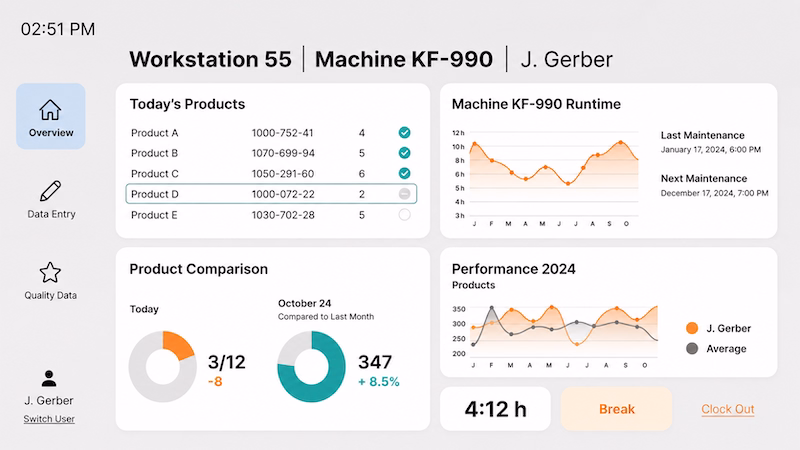The image size is (800, 450).
Task: Click the J. Gerber name in header
Action: [x=566, y=59]
